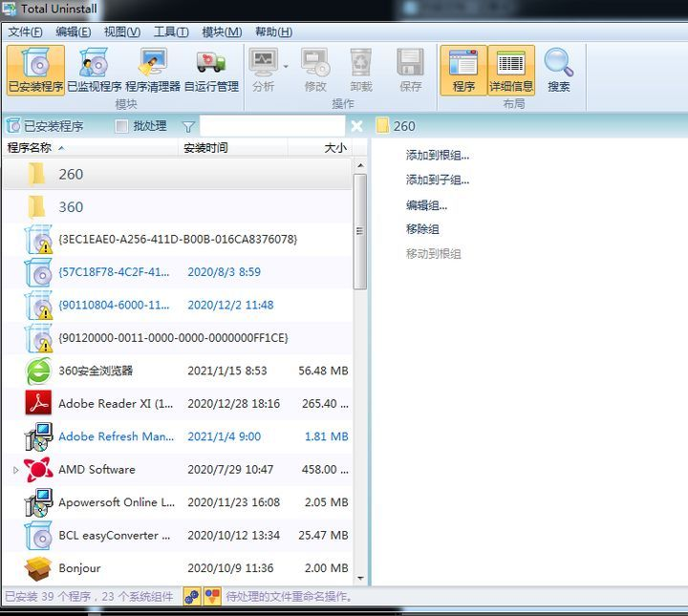Click the 分析 toolbar button
The width and height of the screenshot is (688, 616).
[264, 70]
